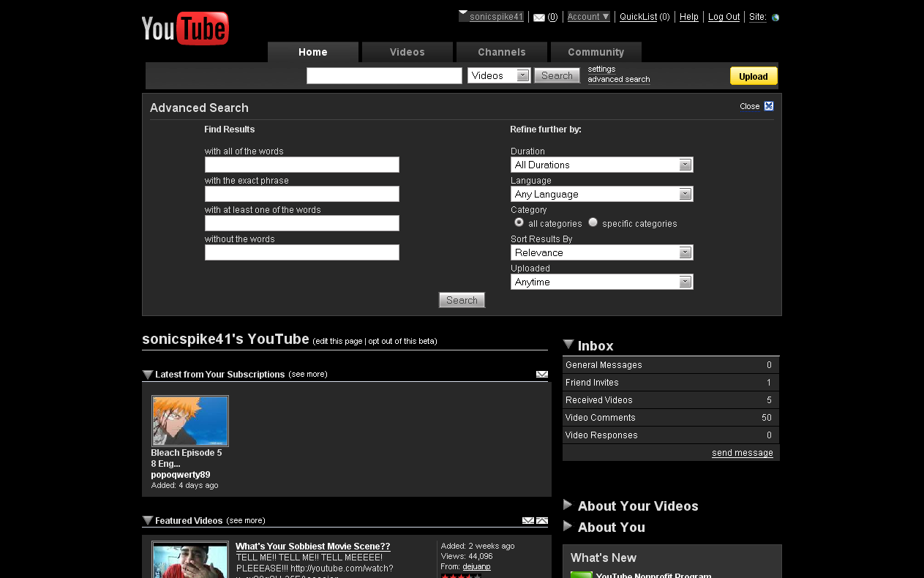Viewport: 924px width, 578px height.
Task: Collapse Latest from Your Subscriptions section
Action: tap(148, 375)
